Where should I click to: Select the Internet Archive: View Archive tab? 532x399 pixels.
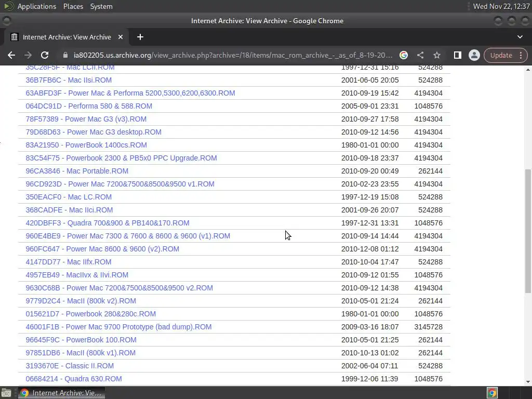pyautogui.click(x=66, y=37)
